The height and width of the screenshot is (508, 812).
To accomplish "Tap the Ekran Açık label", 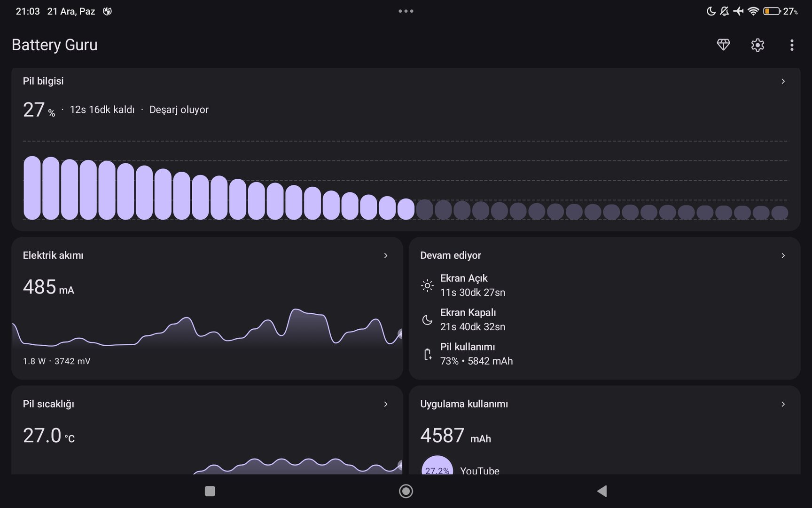I will tap(464, 278).
